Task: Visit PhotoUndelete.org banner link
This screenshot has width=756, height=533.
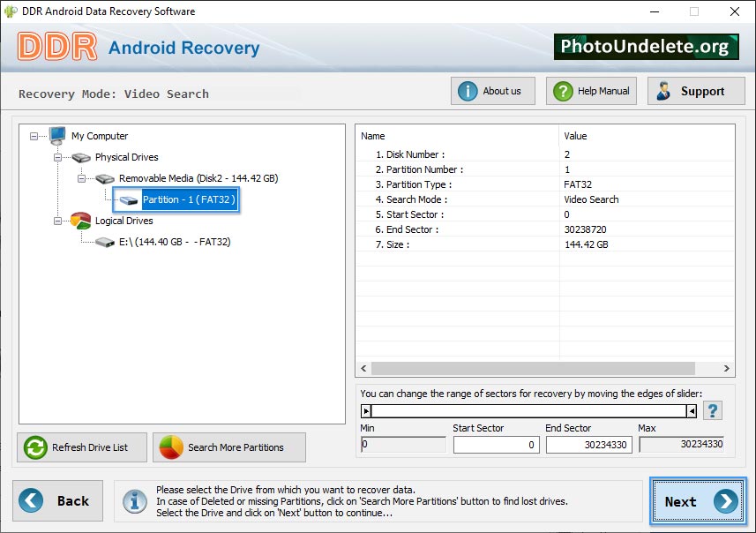Action: [x=646, y=47]
